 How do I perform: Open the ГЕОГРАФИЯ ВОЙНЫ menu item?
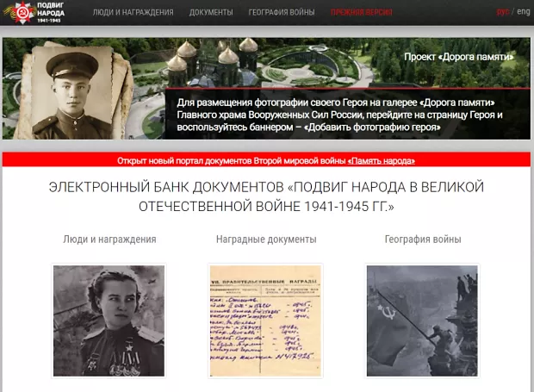pos(282,13)
